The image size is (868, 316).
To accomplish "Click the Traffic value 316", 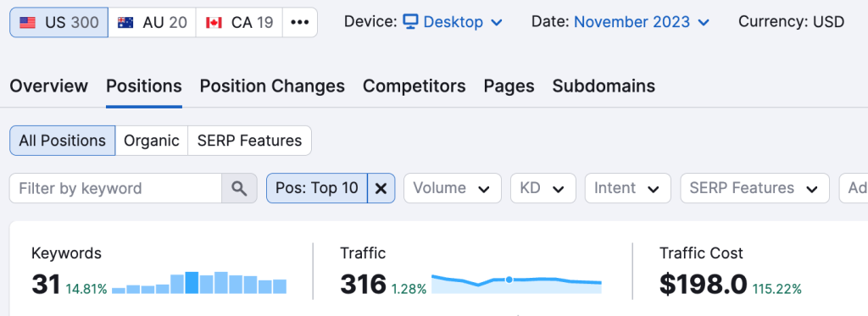I will pos(363,285).
